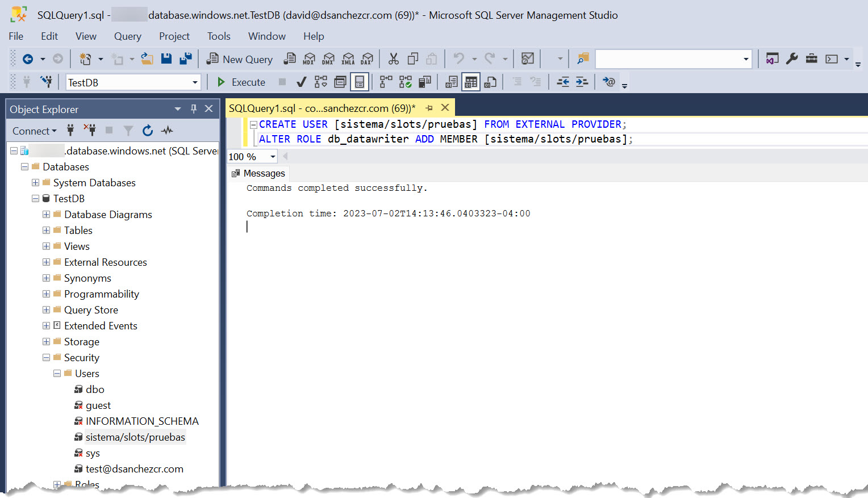Image resolution: width=868 pixels, height=498 pixels.
Task: Refresh the Object Explorer tree
Action: [148, 131]
